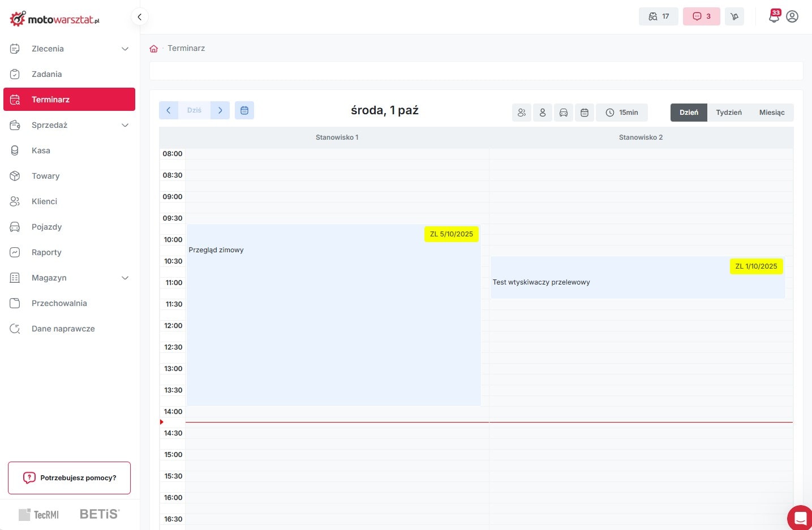Toggle the single-person filter icon

click(x=543, y=113)
